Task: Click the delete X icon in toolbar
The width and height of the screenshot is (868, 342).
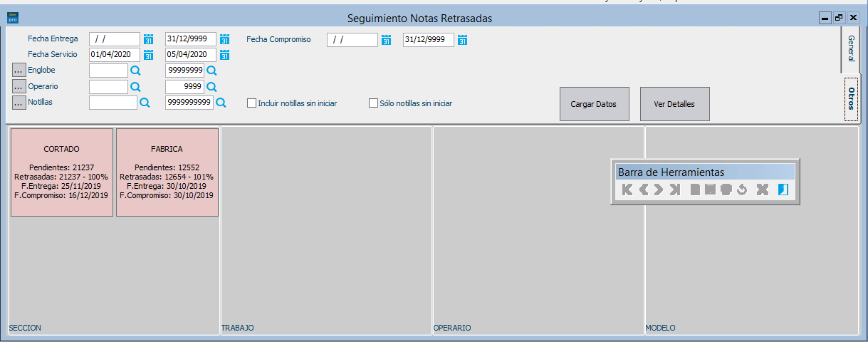Action: [x=762, y=190]
